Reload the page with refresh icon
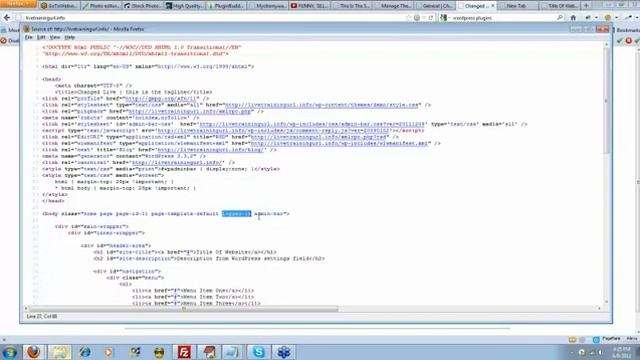 (x=431, y=18)
